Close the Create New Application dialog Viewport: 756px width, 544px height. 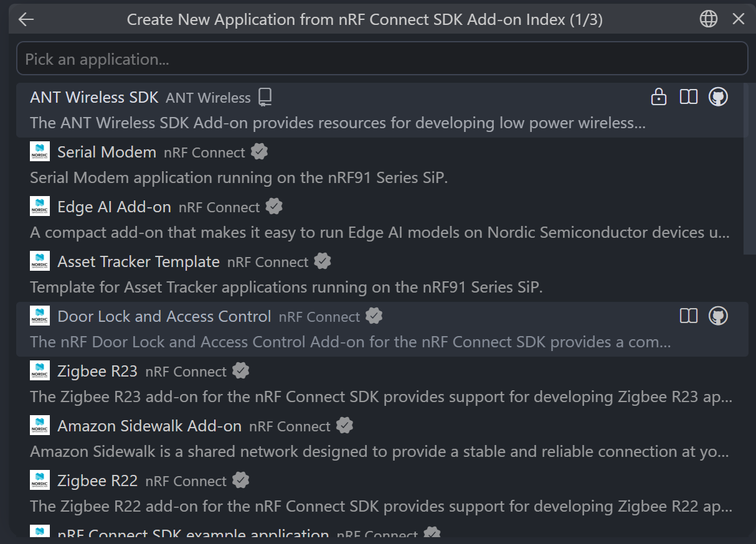click(739, 19)
